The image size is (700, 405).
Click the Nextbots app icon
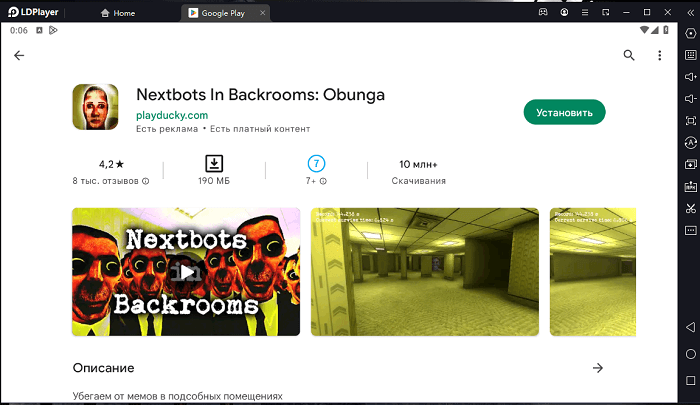point(96,107)
